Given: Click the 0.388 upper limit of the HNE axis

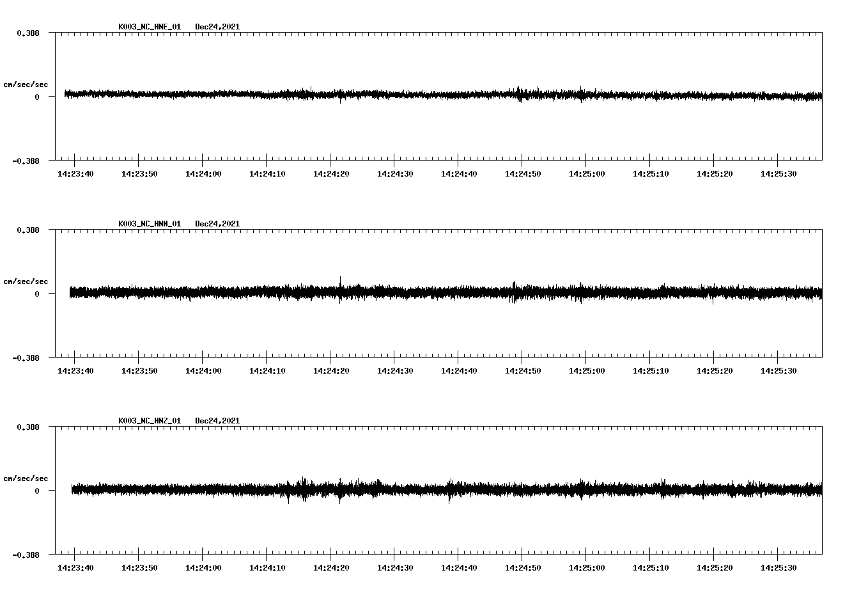Looking at the screenshot, I should coord(27,33).
